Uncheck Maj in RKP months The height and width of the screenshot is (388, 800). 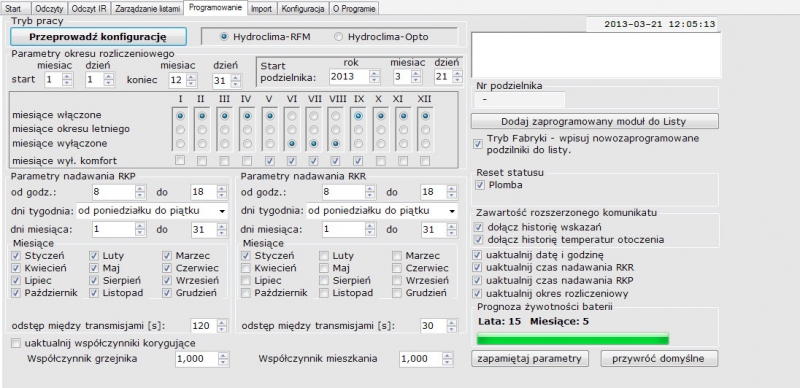tap(94, 268)
